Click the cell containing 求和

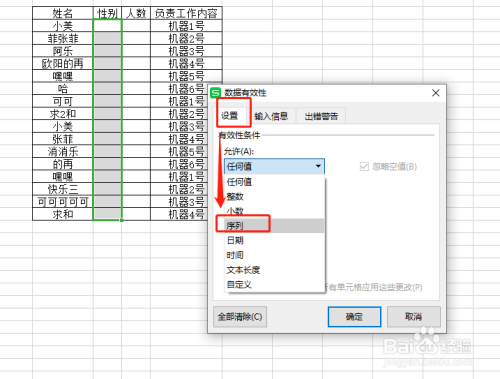coord(63,214)
